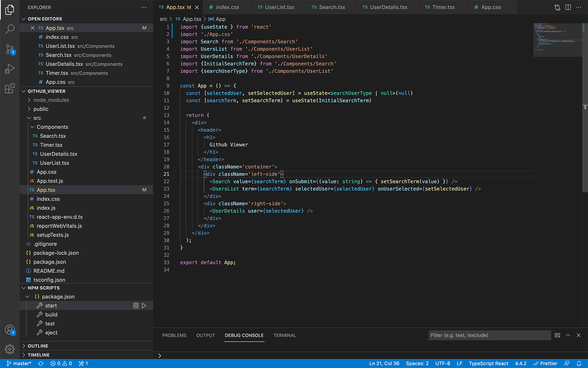Screen dimensions: 588x368
Task: Split the editor to the right
Action: tap(568, 7)
